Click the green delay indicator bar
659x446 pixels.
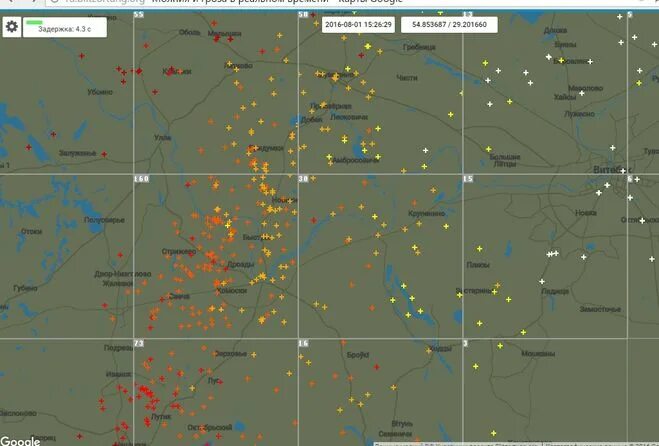(34, 22)
